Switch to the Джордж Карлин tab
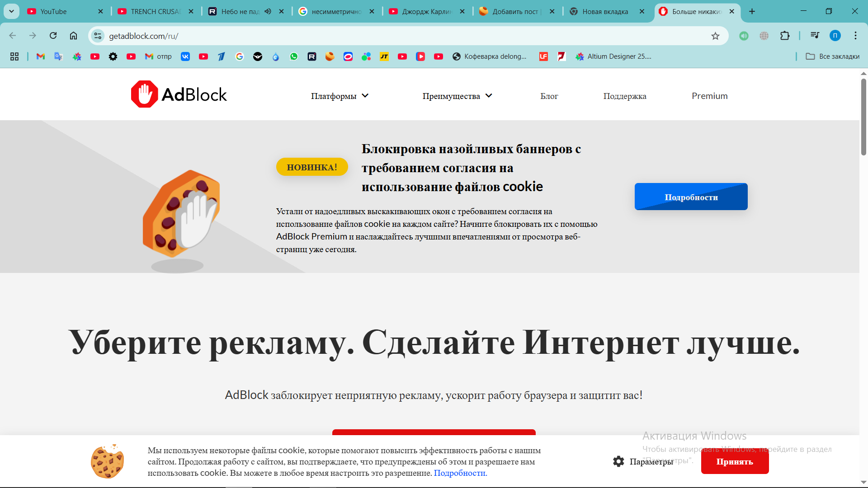868x488 pixels. point(427,11)
